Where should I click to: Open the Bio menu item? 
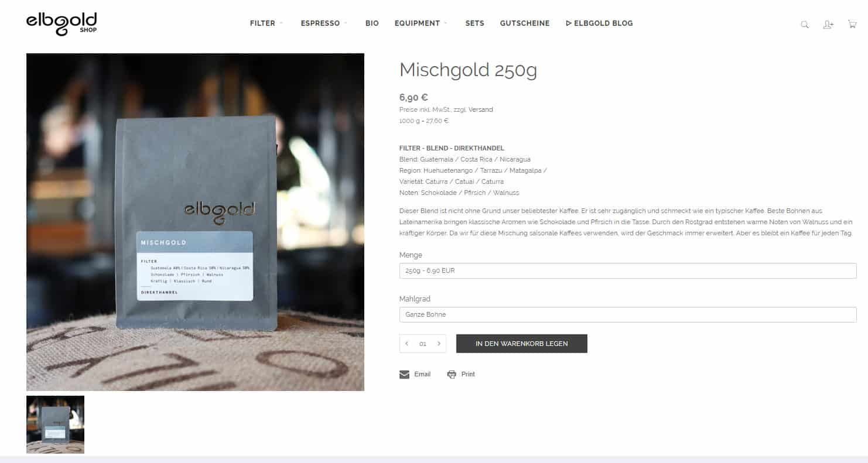click(x=372, y=23)
